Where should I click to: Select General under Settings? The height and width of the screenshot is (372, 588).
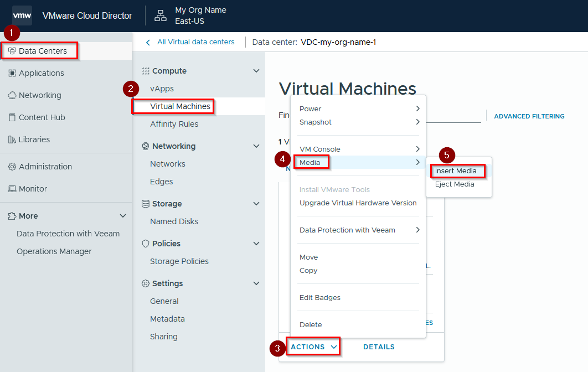164,301
